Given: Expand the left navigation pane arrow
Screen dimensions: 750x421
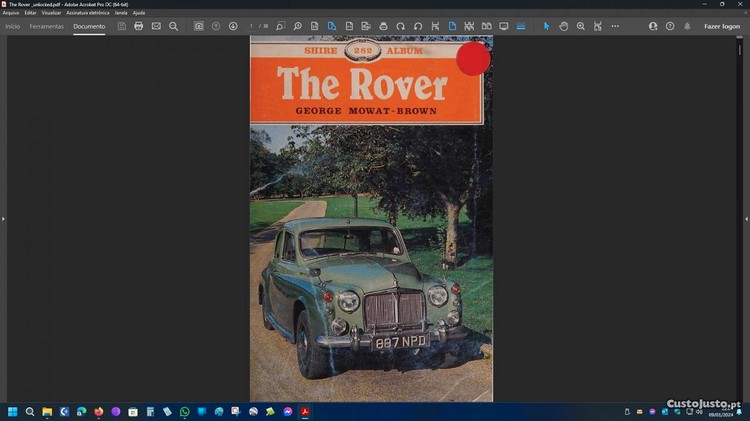Looking at the screenshot, I should coord(3,218).
